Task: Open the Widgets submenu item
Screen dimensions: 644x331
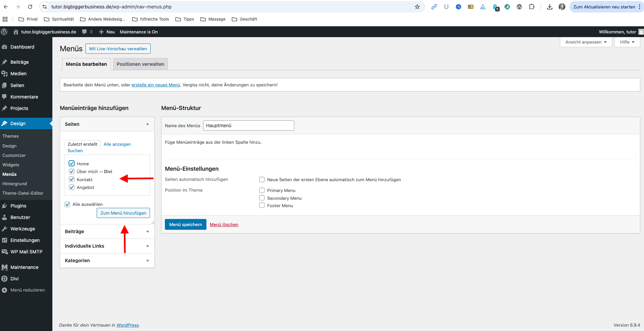Action: [x=11, y=165]
